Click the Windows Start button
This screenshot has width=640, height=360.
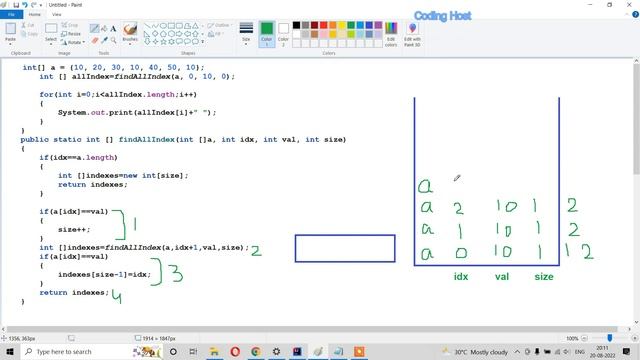10,351
